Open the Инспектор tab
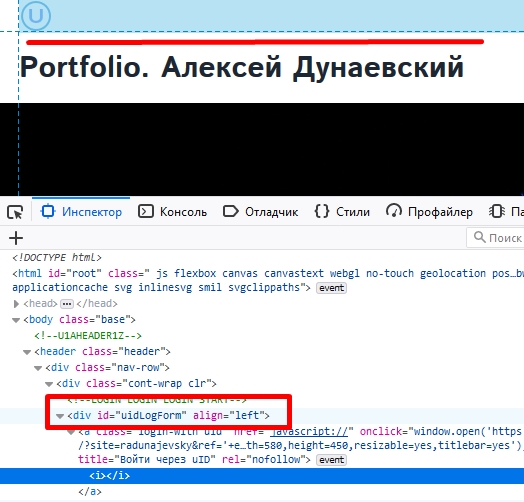Image resolution: width=524 pixels, height=502 pixels. tap(81, 212)
